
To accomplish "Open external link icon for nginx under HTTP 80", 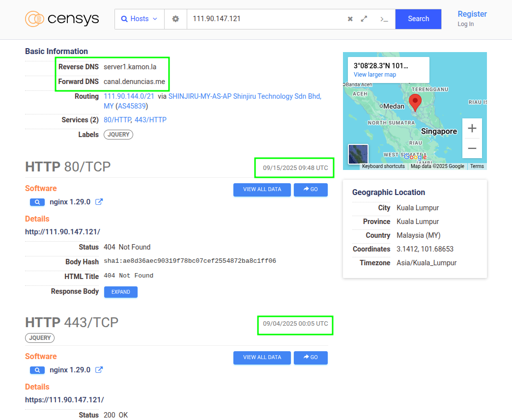I will [99, 202].
